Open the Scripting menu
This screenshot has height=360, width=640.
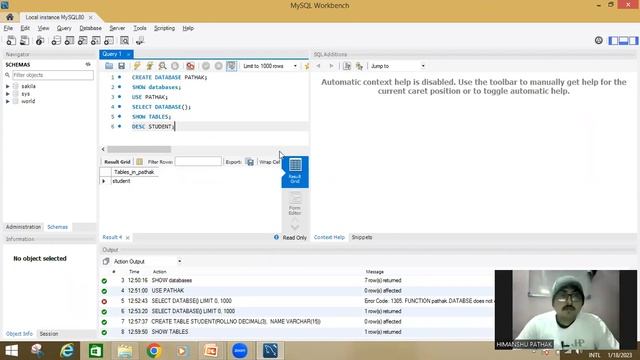(164, 28)
